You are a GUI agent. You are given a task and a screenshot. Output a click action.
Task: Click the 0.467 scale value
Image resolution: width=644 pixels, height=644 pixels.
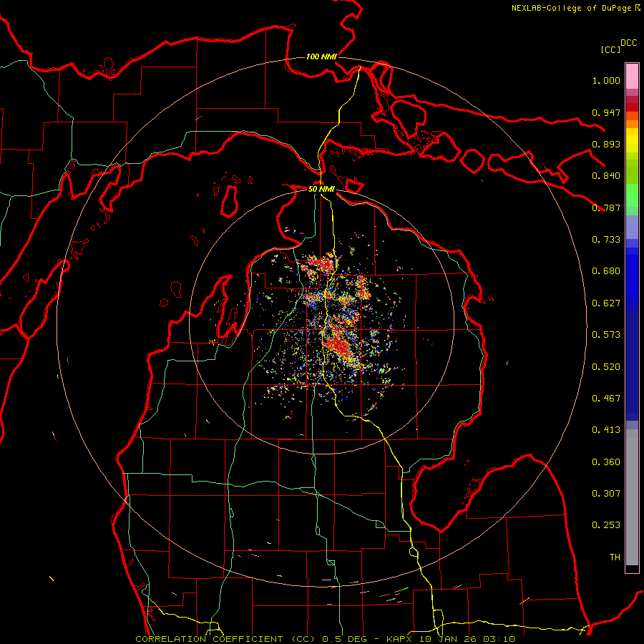tap(606, 399)
